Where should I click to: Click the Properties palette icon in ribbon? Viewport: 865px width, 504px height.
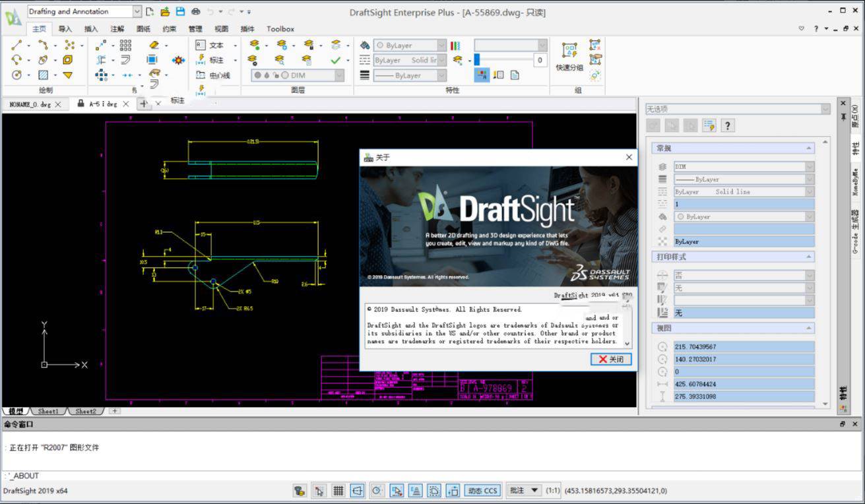(x=481, y=75)
